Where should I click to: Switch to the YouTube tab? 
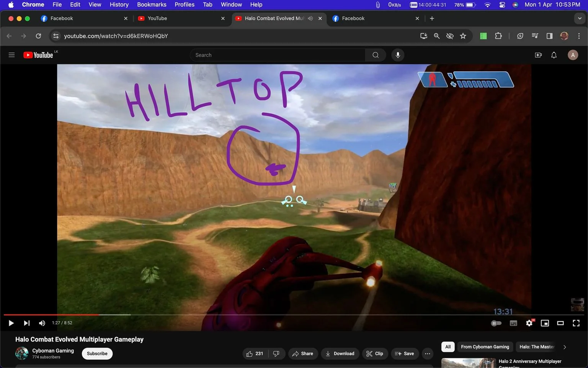181,18
